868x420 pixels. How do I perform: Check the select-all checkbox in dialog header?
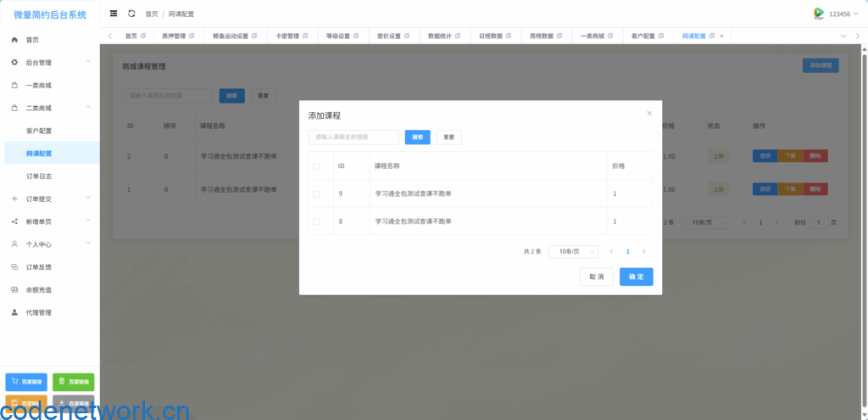[x=316, y=166]
